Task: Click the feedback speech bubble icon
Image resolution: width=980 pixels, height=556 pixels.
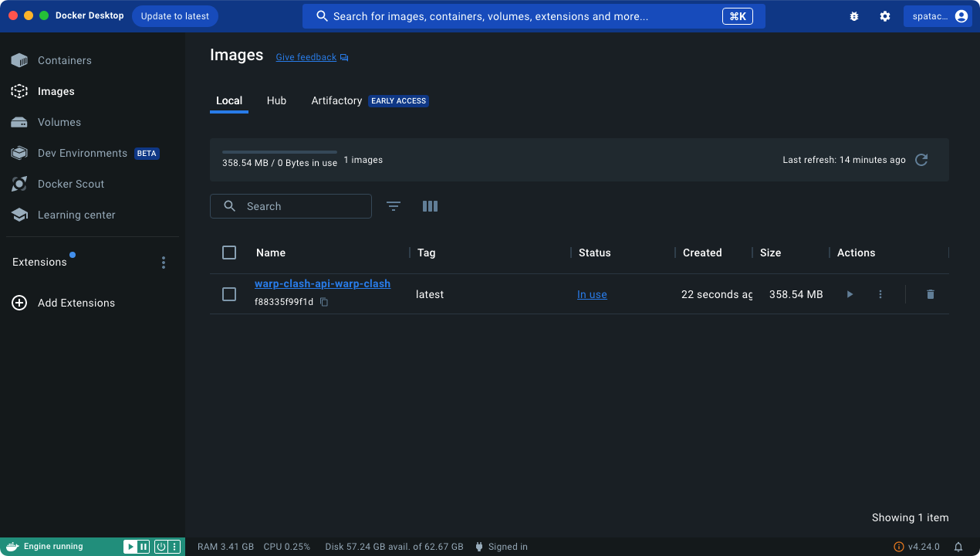Action: [x=344, y=57]
